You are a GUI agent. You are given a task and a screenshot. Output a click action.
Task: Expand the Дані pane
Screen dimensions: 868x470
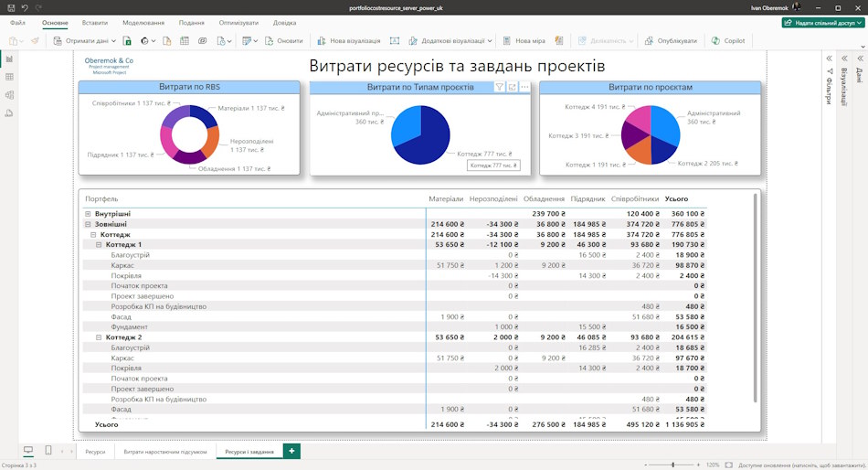click(860, 59)
